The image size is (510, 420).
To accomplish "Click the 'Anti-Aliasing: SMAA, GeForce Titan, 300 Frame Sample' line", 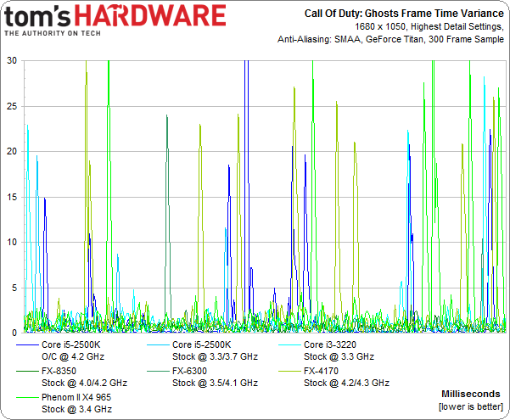I will pyautogui.click(x=390, y=39).
